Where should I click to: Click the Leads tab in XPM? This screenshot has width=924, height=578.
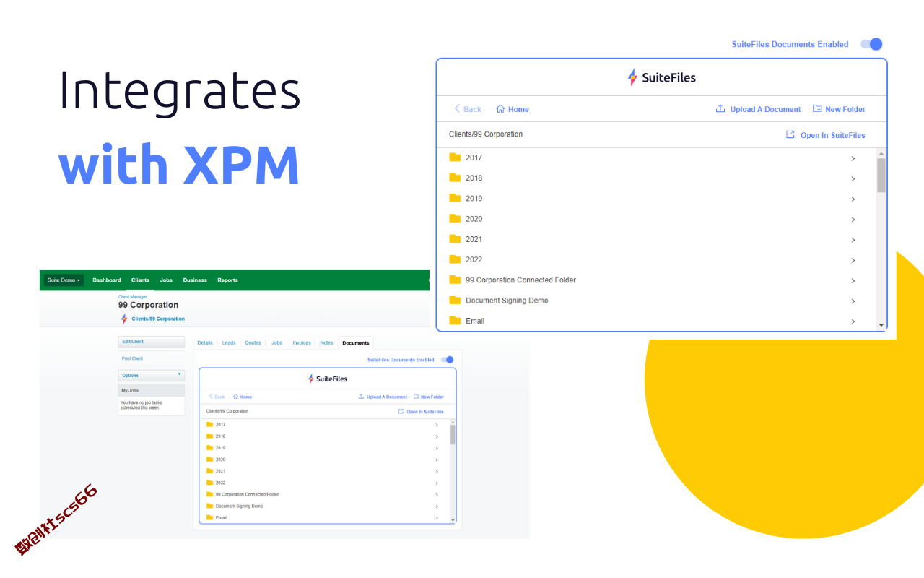[229, 342]
